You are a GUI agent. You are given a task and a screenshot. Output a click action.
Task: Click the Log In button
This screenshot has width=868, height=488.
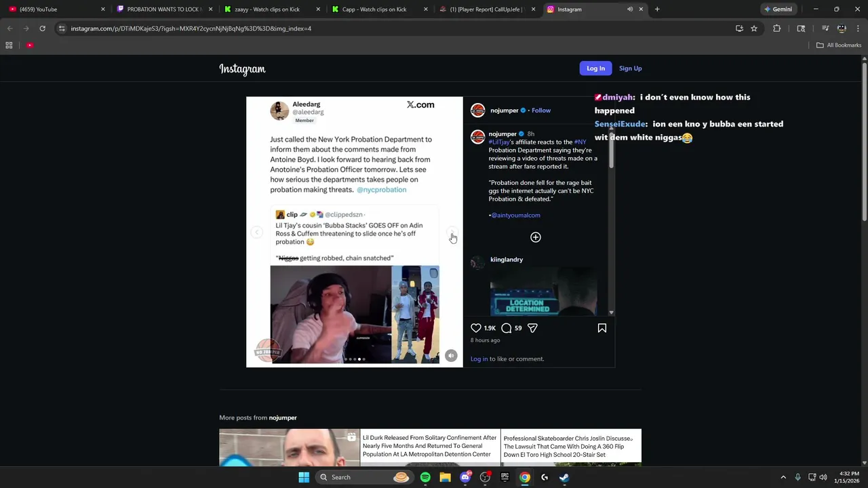point(595,68)
